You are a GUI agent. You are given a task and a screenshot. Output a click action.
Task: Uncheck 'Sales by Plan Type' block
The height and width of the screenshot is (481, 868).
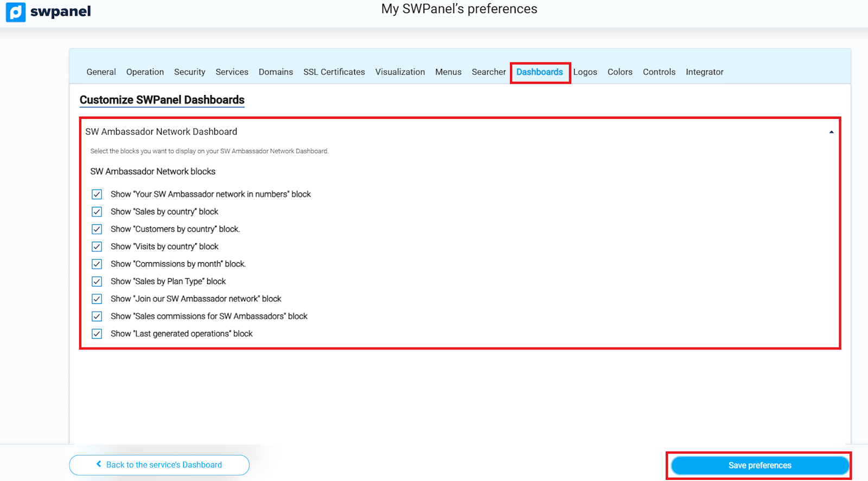97,281
